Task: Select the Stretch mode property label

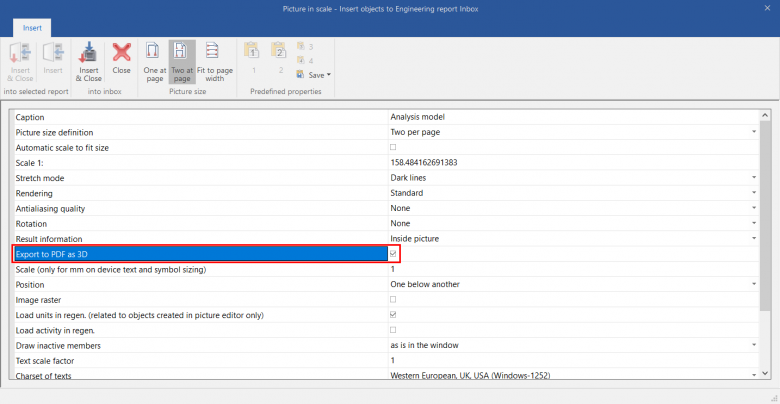Action: click(x=40, y=178)
